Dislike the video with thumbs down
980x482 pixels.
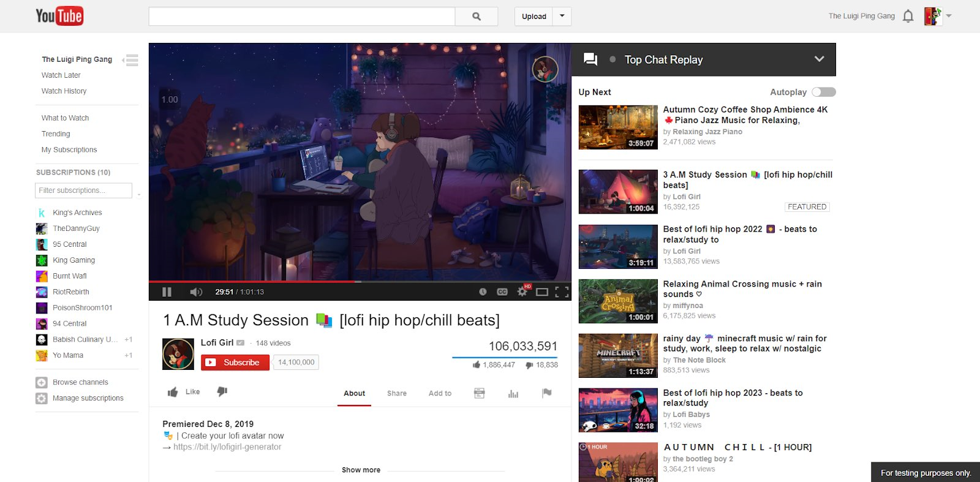click(x=222, y=392)
